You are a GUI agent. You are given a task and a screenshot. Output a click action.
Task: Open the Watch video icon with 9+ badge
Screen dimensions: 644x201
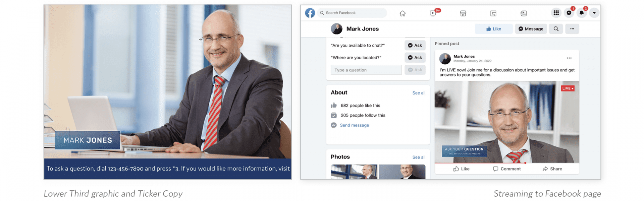coord(433,13)
